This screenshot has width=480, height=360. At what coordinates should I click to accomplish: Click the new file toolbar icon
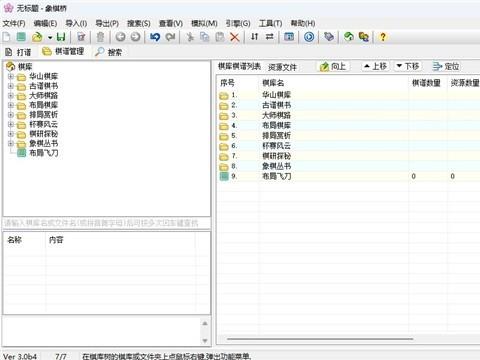7,37
